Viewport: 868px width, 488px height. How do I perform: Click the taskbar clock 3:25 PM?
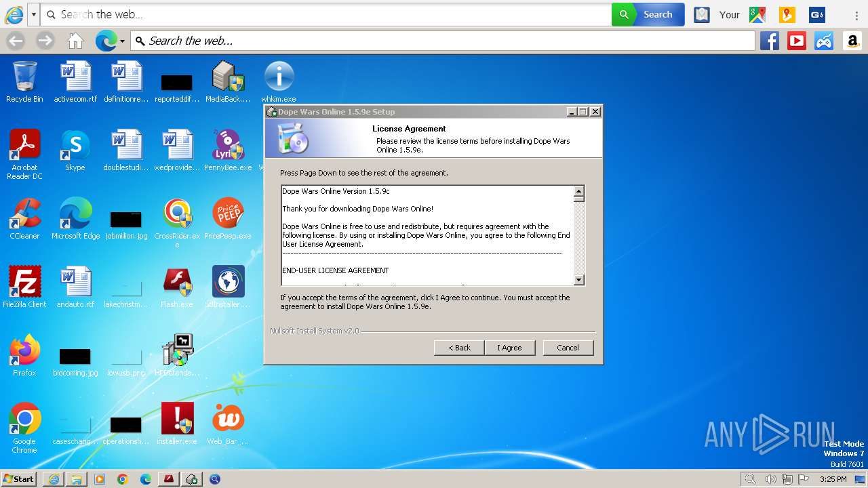click(833, 479)
